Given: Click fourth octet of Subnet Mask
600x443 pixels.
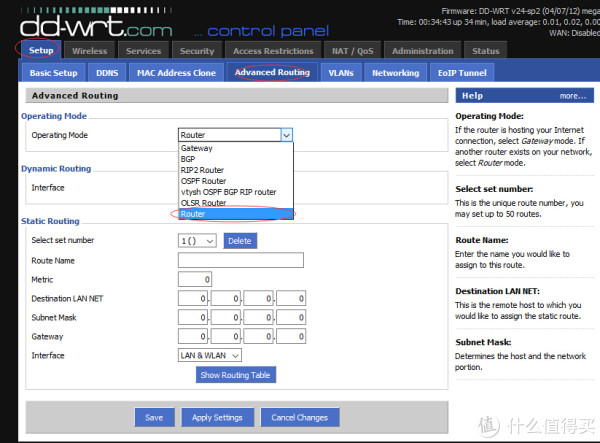Looking at the screenshot, I should coord(291,317).
